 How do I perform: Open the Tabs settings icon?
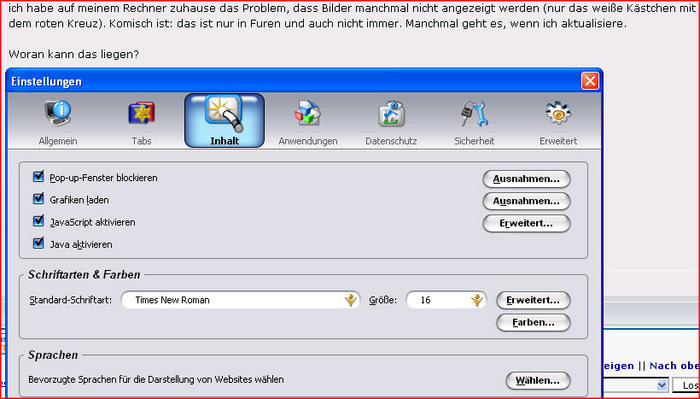(142, 121)
